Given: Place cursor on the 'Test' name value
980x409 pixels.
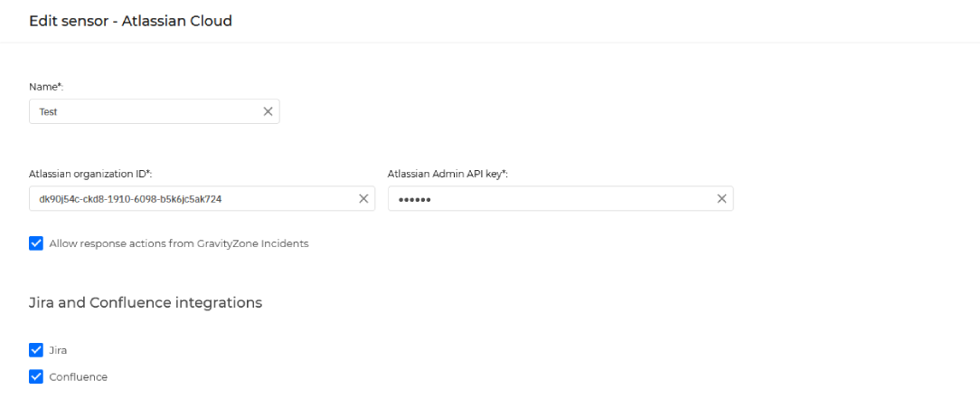Looking at the screenshot, I should 48,112.
